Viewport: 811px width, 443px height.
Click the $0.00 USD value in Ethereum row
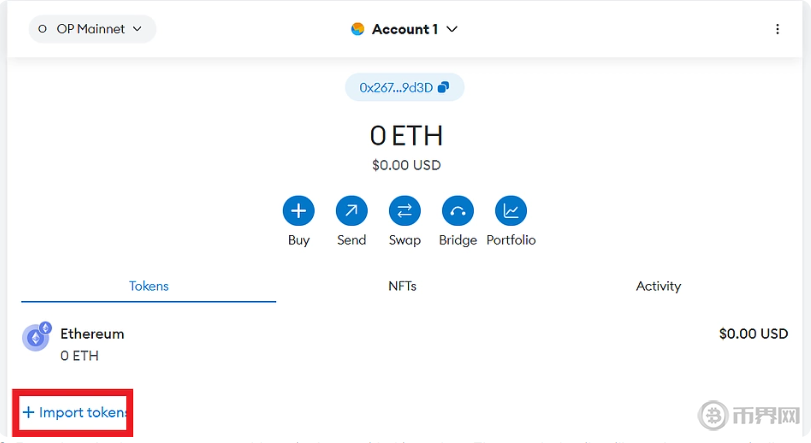(753, 334)
